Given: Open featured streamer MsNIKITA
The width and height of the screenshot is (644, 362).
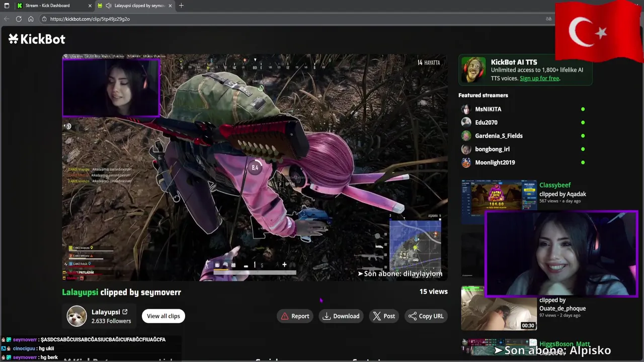Looking at the screenshot, I should (488, 109).
